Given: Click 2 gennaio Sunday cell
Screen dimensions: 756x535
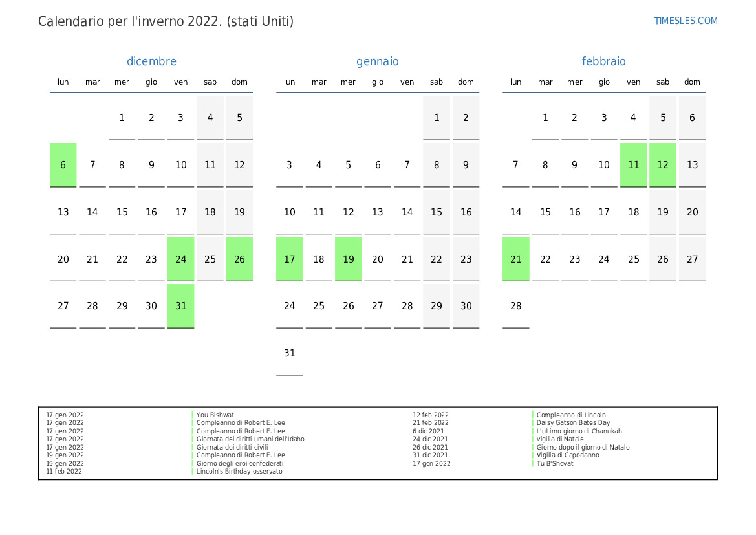Looking at the screenshot, I should coord(466,118).
